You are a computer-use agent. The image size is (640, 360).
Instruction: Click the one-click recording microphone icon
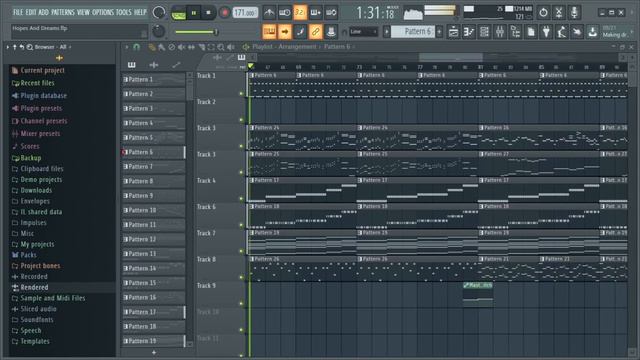[x=574, y=13]
